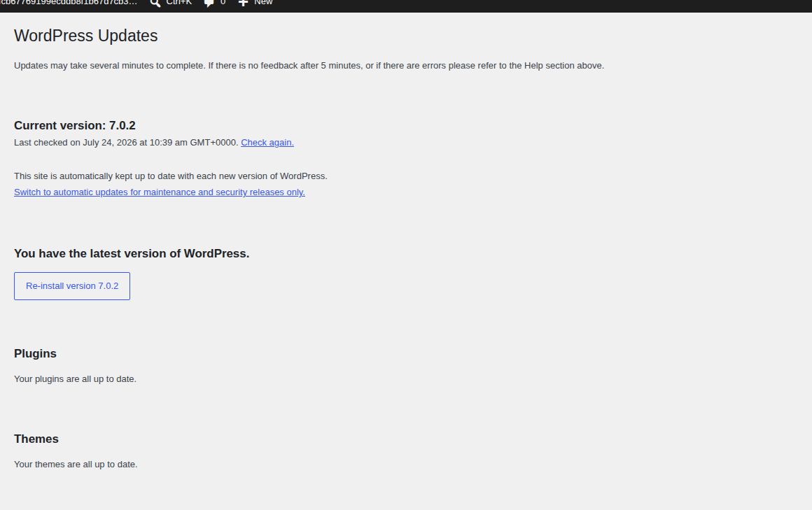Click the comments count 0 in admin bar
812x510 pixels.
pyautogui.click(x=223, y=3)
